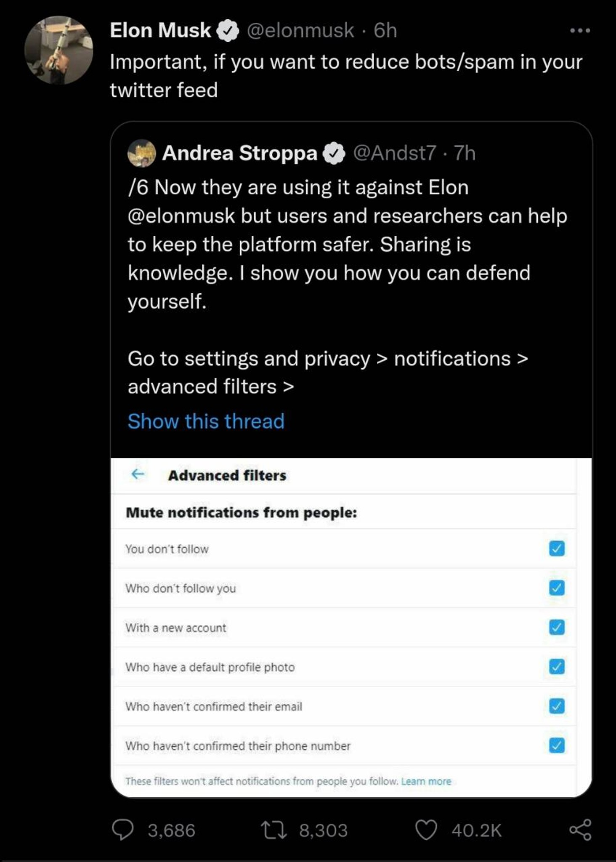Viewport: 616px width, 862px height.
Task: Uncheck "Who haven't confirmed their email" checkbox
Action: coord(557,706)
